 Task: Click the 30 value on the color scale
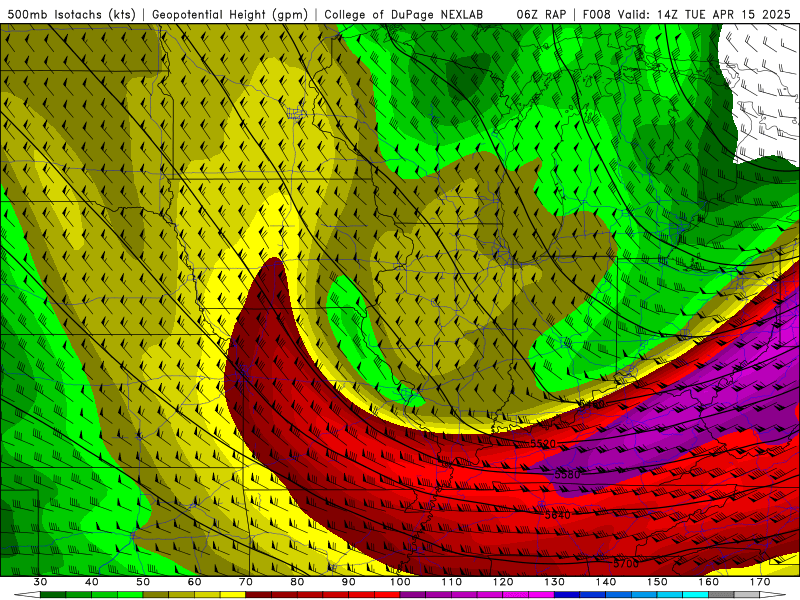click(x=40, y=582)
